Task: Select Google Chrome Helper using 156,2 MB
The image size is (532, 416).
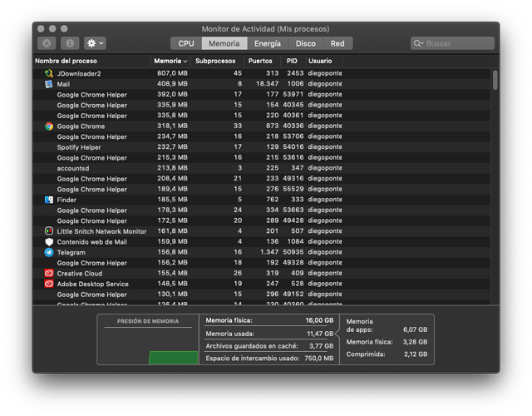Action: [x=262, y=263]
